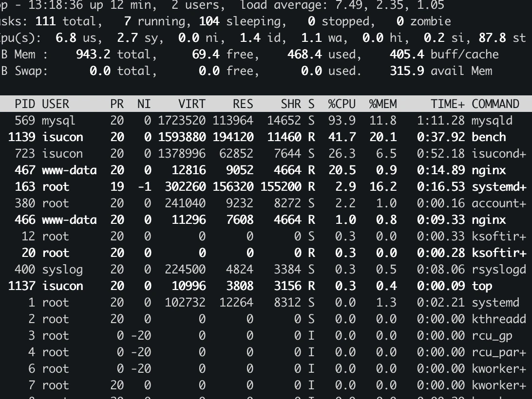Click the "rcu_gp" command name
This screenshot has width=532, height=399.
click(x=492, y=336)
